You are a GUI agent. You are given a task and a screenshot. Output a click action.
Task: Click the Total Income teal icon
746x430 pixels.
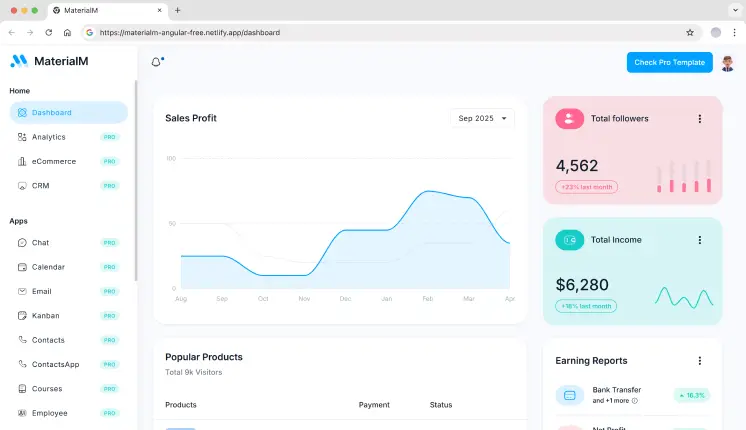point(569,240)
